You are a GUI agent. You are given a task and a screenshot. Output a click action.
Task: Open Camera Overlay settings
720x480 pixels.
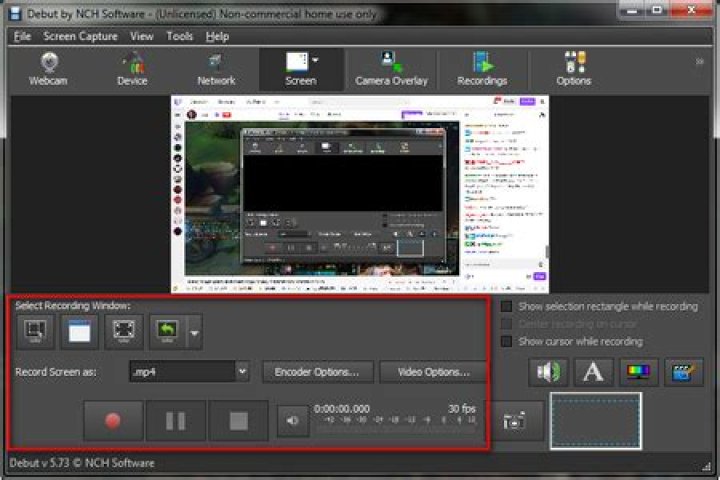pos(391,70)
